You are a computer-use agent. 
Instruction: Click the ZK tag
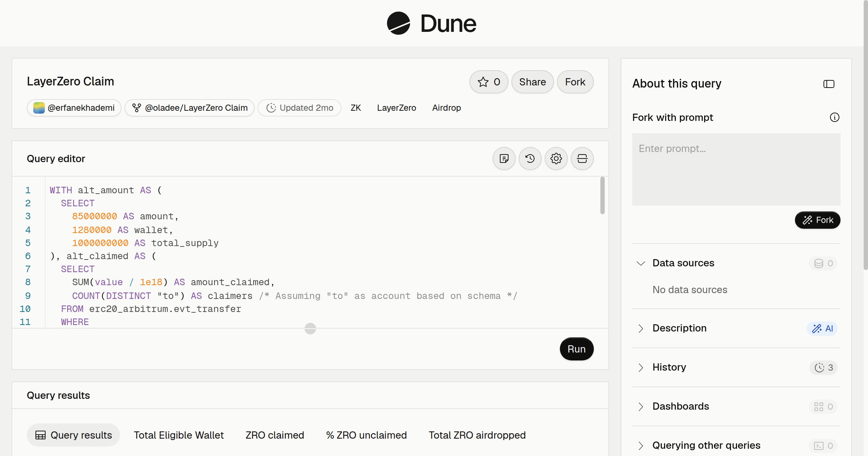point(356,108)
